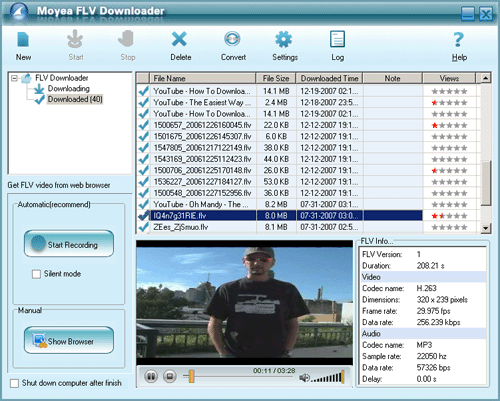Click the Note column header
The image size is (500, 401).
(393, 78)
